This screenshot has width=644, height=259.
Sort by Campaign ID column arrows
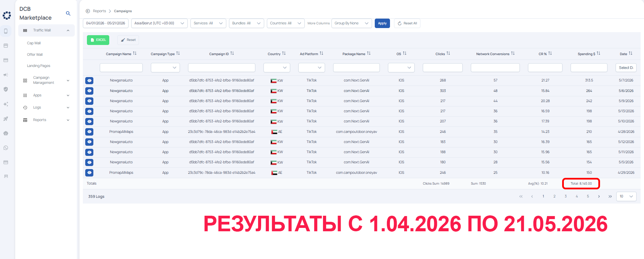pyautogui.click(x=232, y=53)
